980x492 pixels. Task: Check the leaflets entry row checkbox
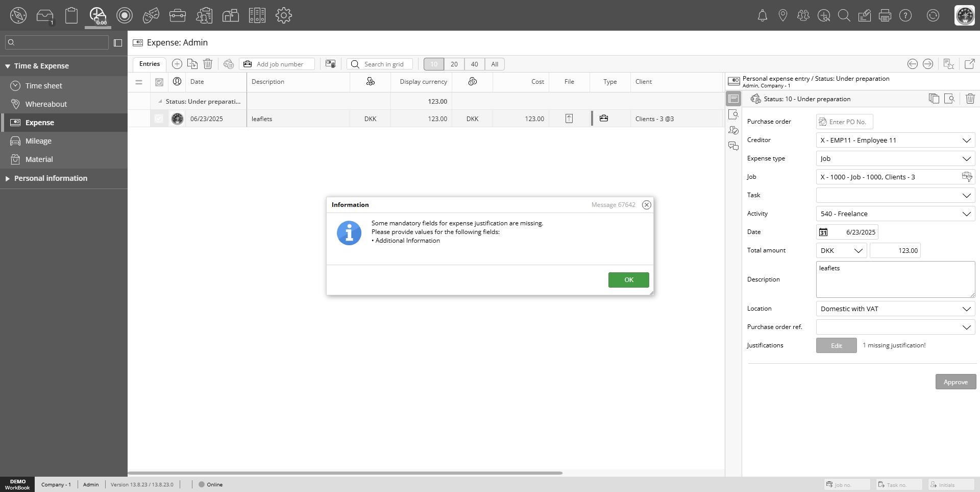[159, 119]
